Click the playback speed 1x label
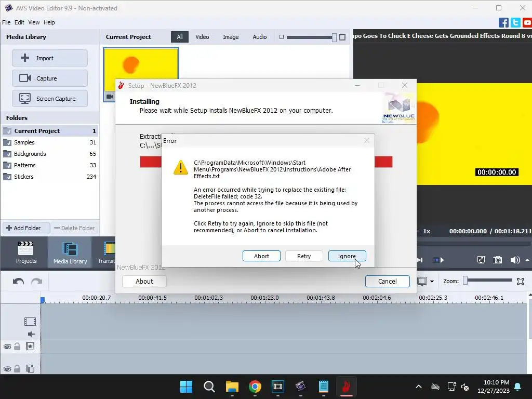This screenshot has width=532, height=399. point(427,231)
